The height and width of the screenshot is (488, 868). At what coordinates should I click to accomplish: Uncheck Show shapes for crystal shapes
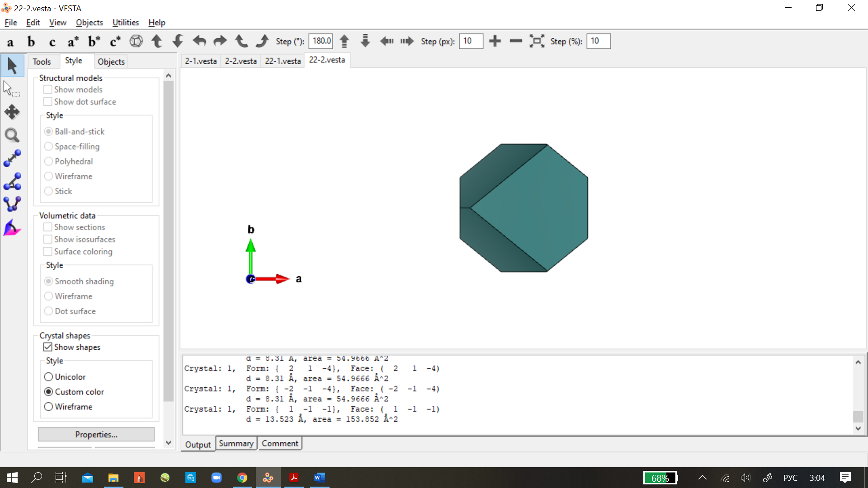click(47, 347)
